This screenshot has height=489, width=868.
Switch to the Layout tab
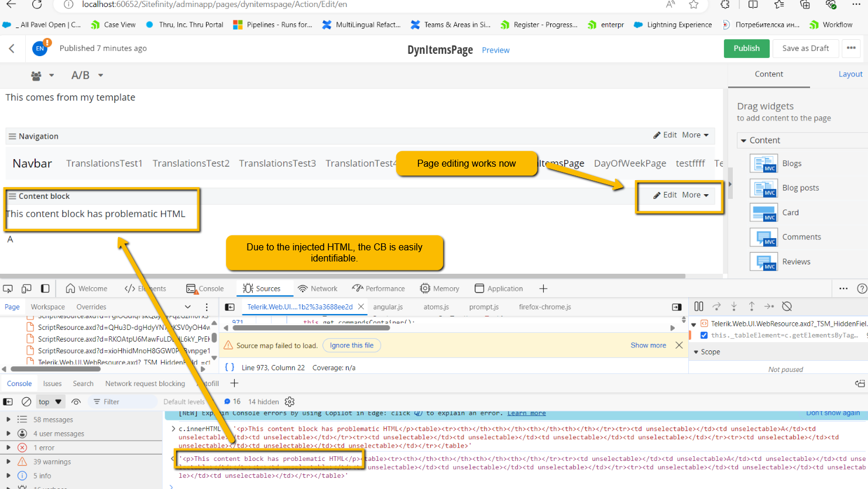(x=850, y=74)
